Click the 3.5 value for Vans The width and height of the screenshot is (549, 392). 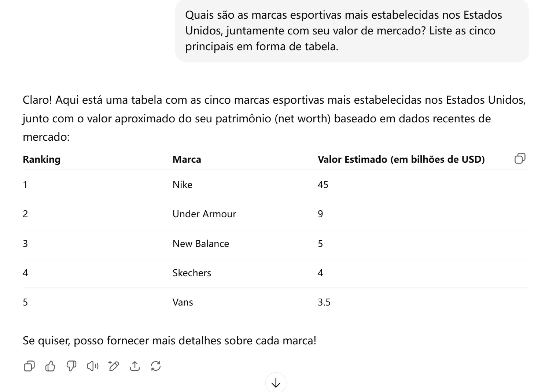pyautogui.click(x=324, y=302)
